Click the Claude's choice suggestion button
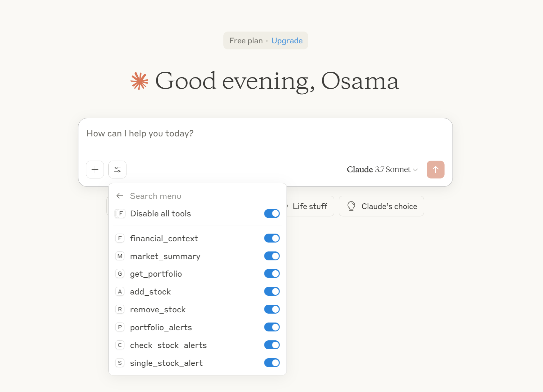 point(381,206)
